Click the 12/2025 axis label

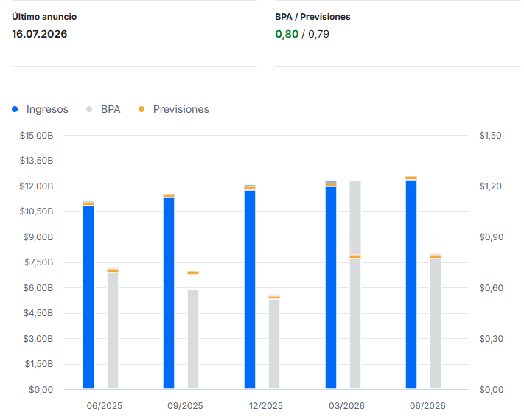(x=265, y=406)
